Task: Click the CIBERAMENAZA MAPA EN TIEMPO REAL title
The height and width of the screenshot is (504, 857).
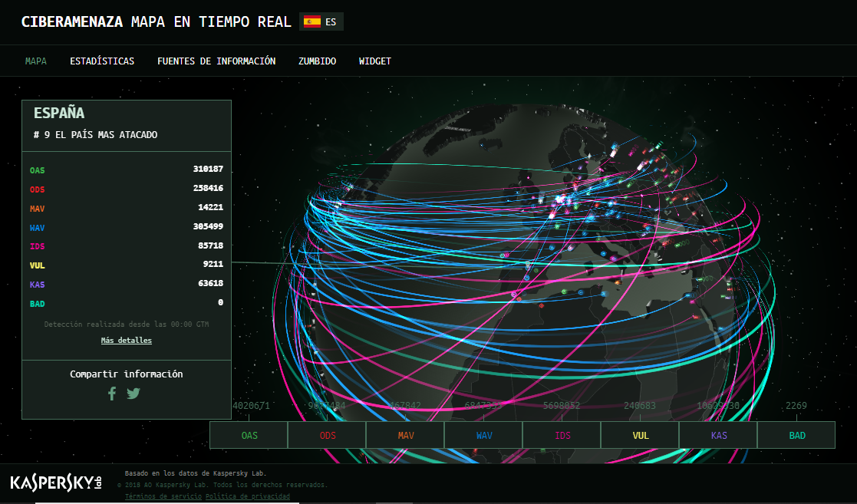Action: (x=157, y=22)
